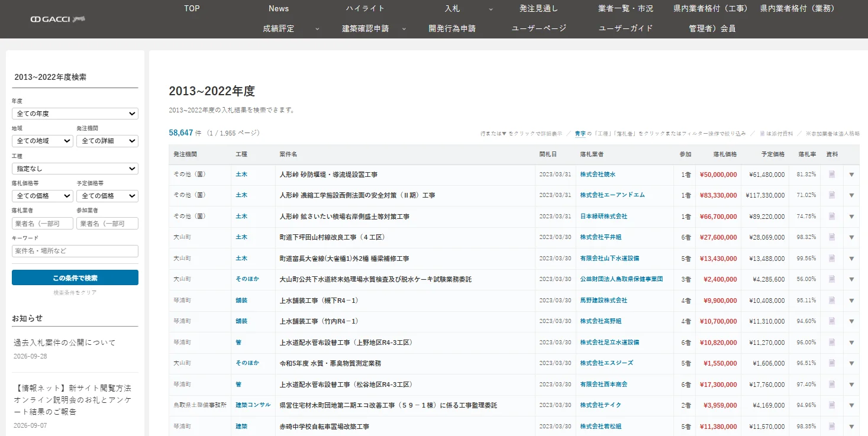Focus the 参加業者 name input field

[x=107, y=224]
